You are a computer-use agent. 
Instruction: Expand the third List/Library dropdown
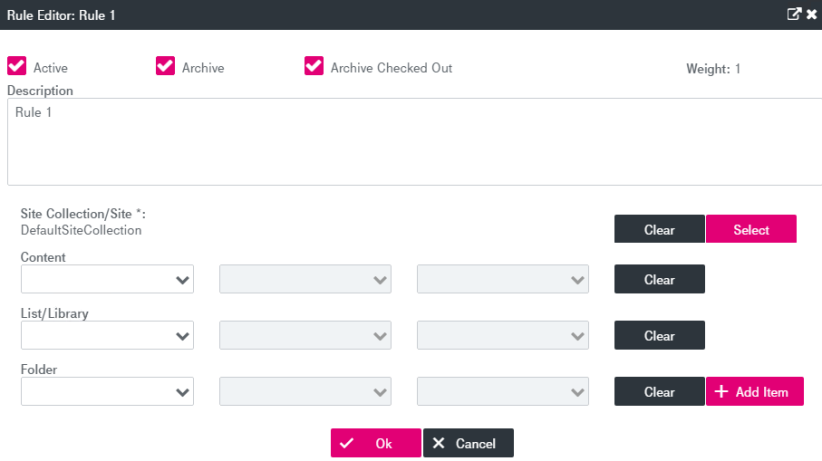point(503,336)
